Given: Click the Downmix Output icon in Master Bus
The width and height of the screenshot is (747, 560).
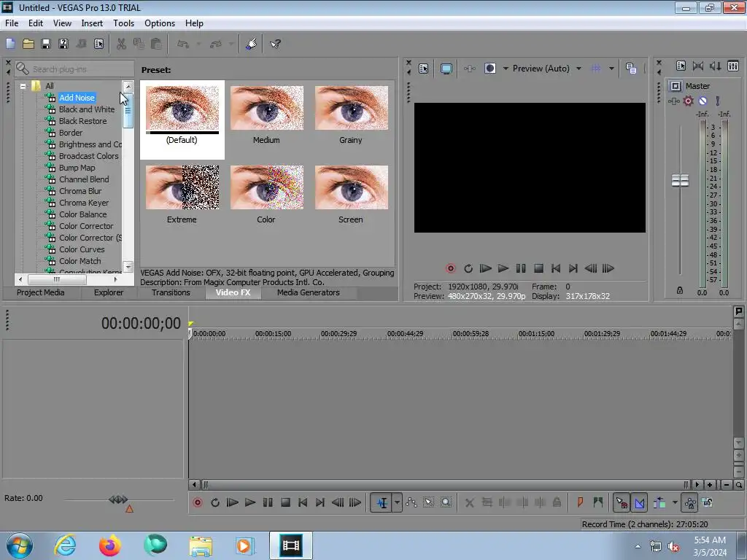Looking at the screenshot, I should point(698,66).
